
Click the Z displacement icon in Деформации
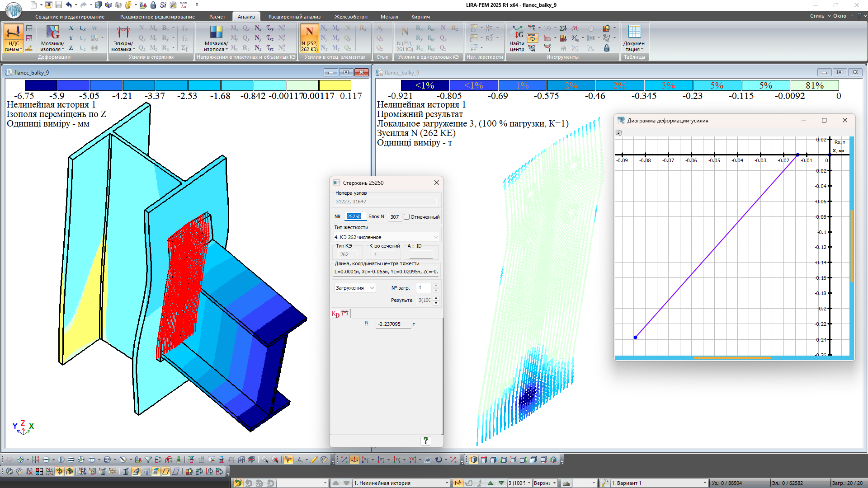(71, 48)
